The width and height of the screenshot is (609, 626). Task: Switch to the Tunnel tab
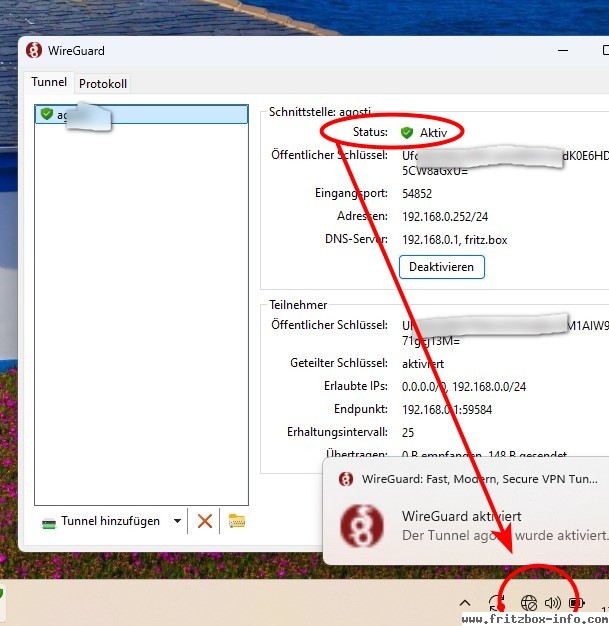click(x=49, y=82)
